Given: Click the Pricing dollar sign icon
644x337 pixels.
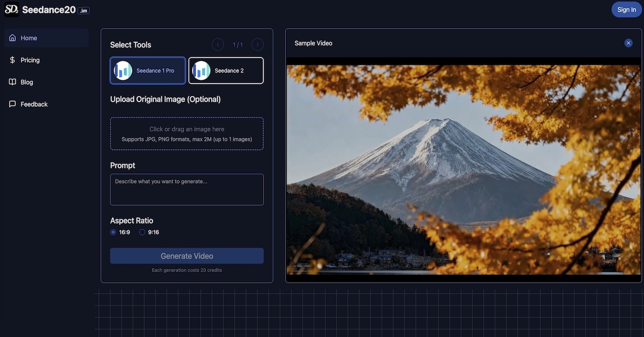Looking at the screenshot, I should 12,60.
